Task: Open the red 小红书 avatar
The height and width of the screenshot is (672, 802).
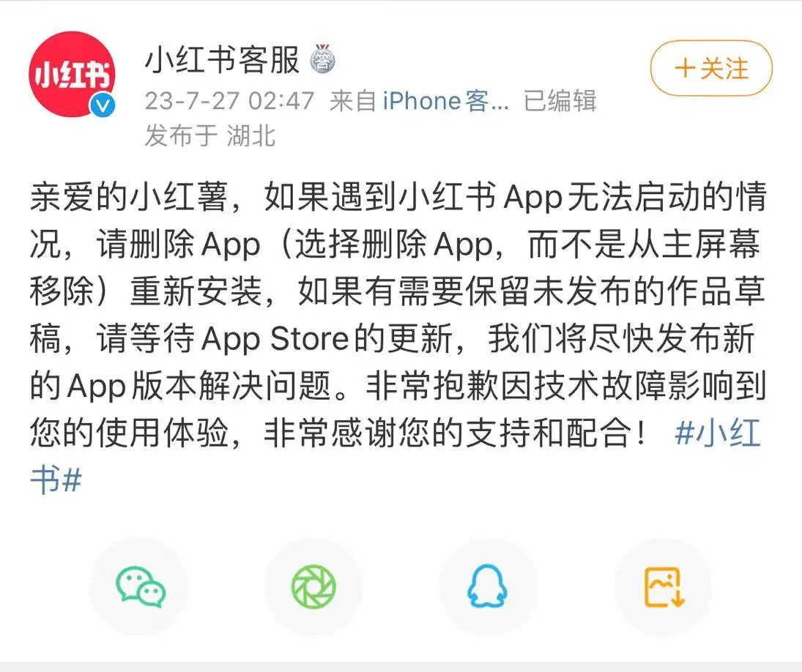Action: pos(72,74)
